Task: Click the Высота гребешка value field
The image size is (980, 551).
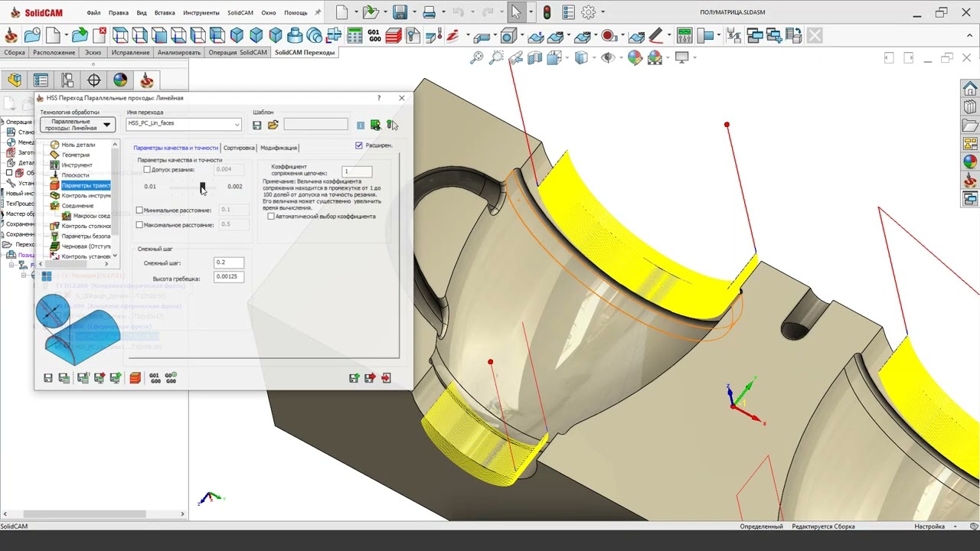Action: [x=229, y=276]
